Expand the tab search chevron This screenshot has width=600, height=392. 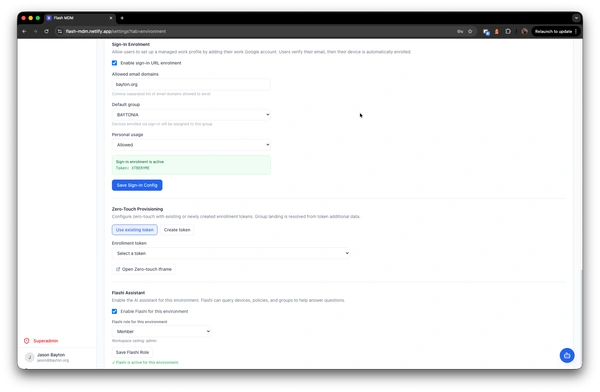[576, 18]
